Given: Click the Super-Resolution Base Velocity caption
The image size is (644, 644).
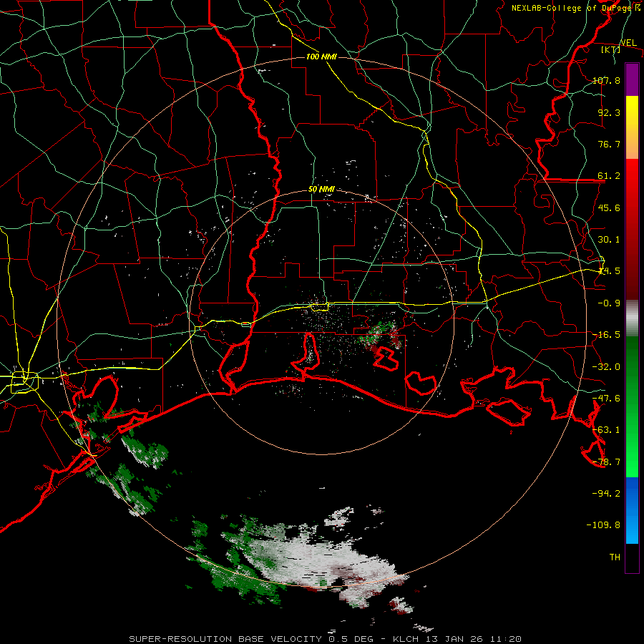Looking at the screenshot, I should [326, 639].
